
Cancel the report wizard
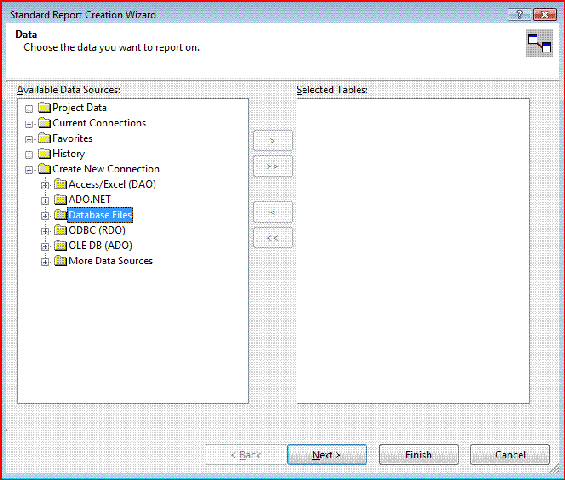pos(510,454)
